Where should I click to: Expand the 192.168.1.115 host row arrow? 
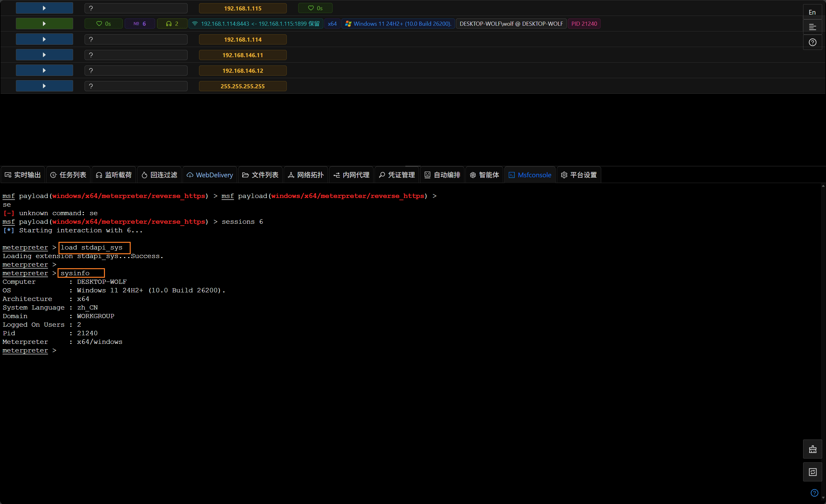44,8
